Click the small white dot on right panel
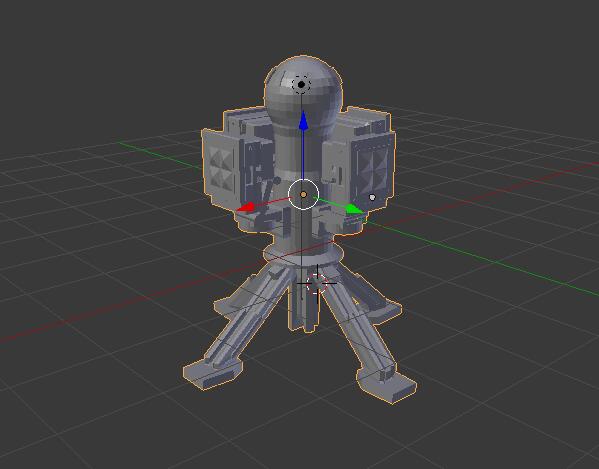Image resolution: width=599 pixels, height=469 pixels. pos(372,197)
